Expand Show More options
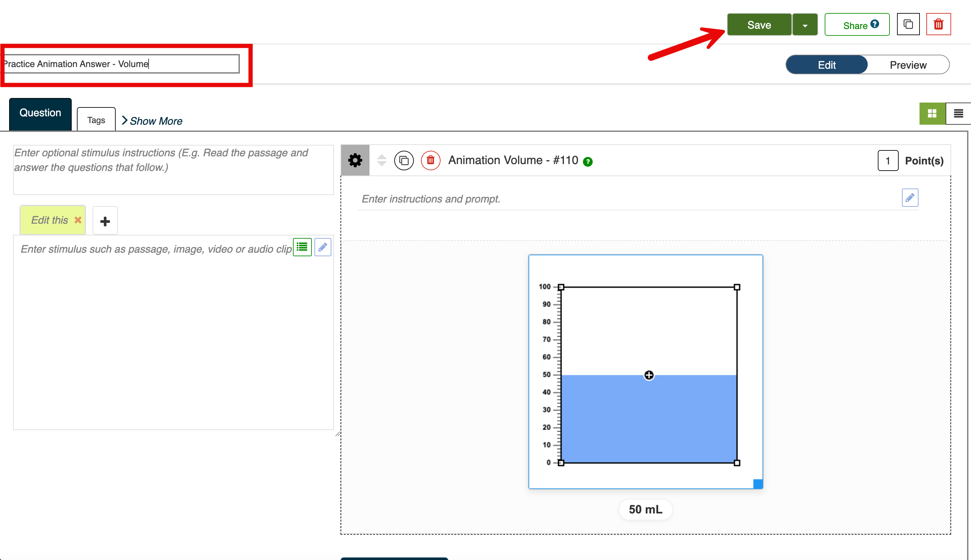Image resolution: width=971 pixels, height=560 pixels. tap(152, 121)
